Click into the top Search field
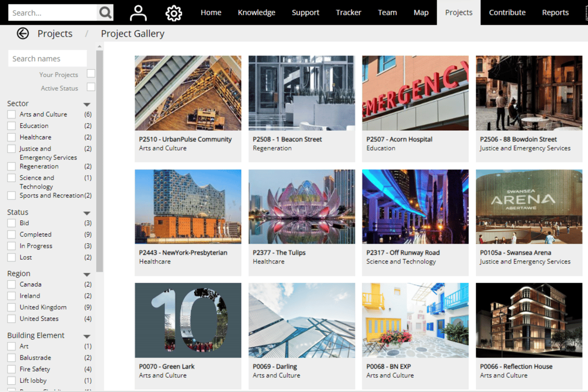588x392 pixels. (x=53, y=13)
